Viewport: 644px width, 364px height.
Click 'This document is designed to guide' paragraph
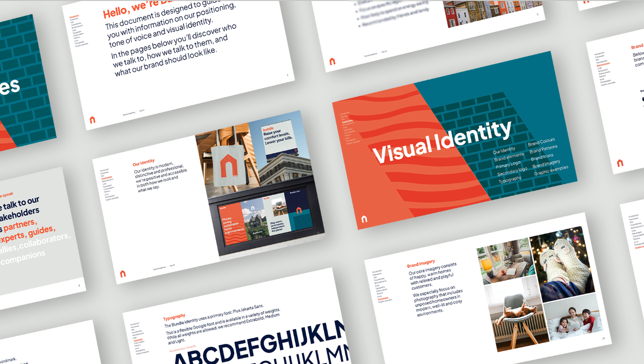click(x=171, y=22)
